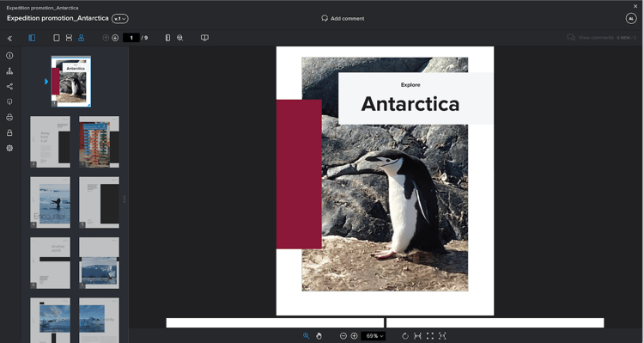
Task: Open the download icon in sidebar
Action: click(x=9, y=102)
